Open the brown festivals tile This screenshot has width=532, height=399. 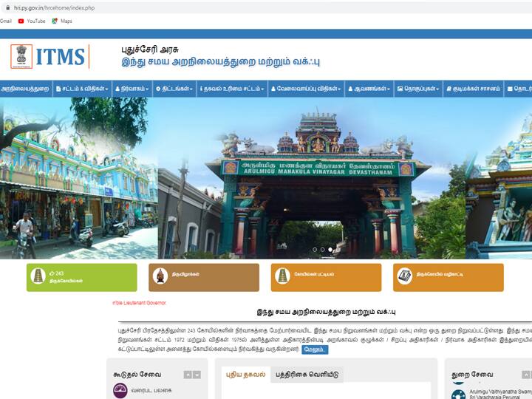pos(204,278)
